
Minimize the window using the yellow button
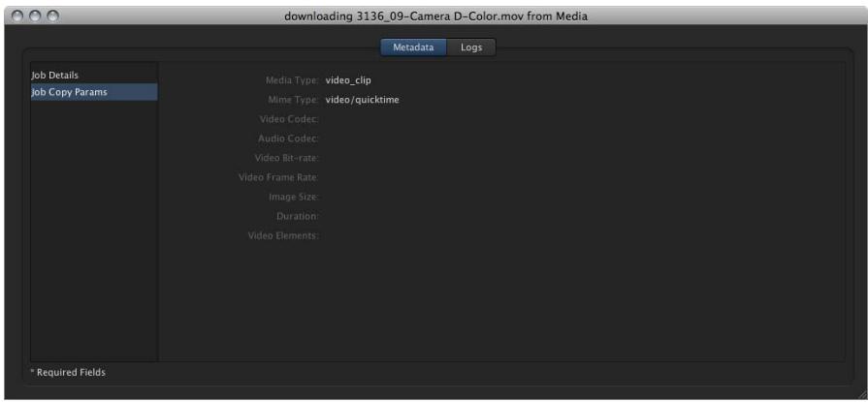pyautogui.click(x=36, y=16)
